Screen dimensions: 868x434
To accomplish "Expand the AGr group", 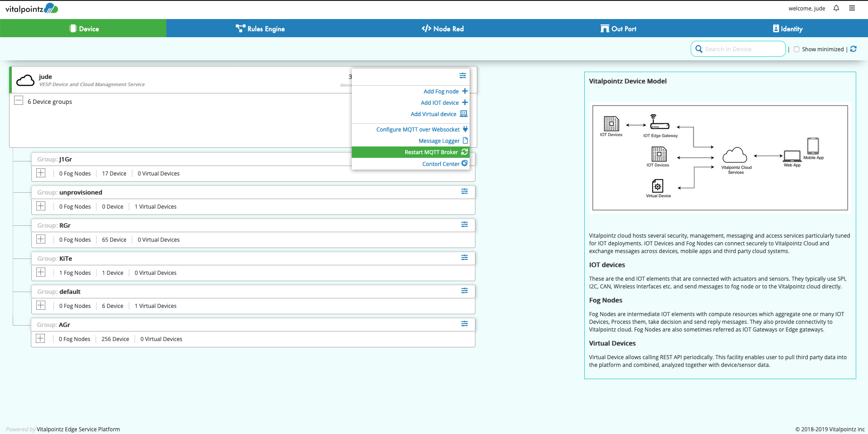I will coord(40,338).
